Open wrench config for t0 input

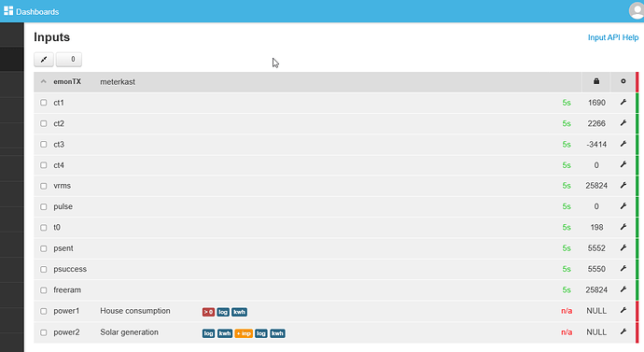pyautogui.click(x=623, y=227)
